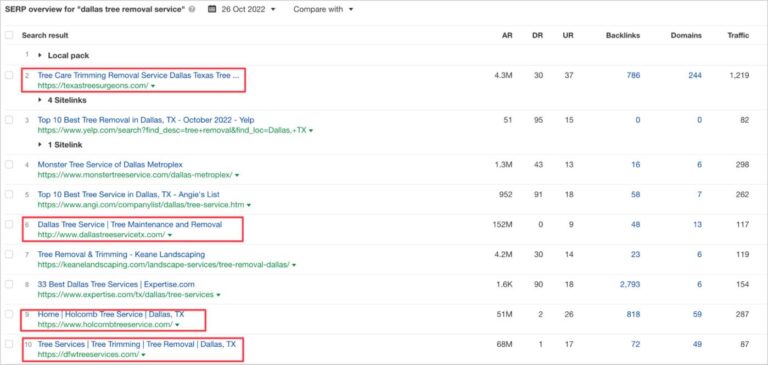Click the Search result column header
Screen dimensions: 768x365
[45, 35]
